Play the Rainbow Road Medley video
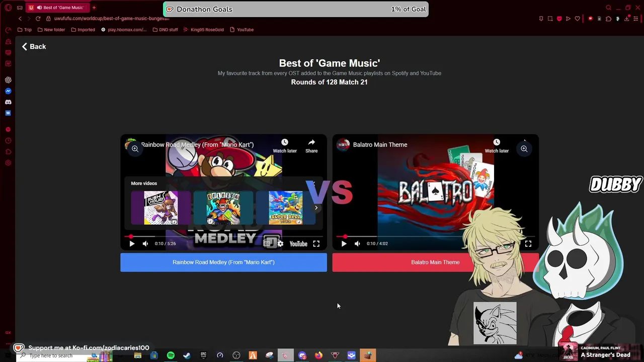Image resolution: width=644 pixels, height=362 pixels. (132, 244)
